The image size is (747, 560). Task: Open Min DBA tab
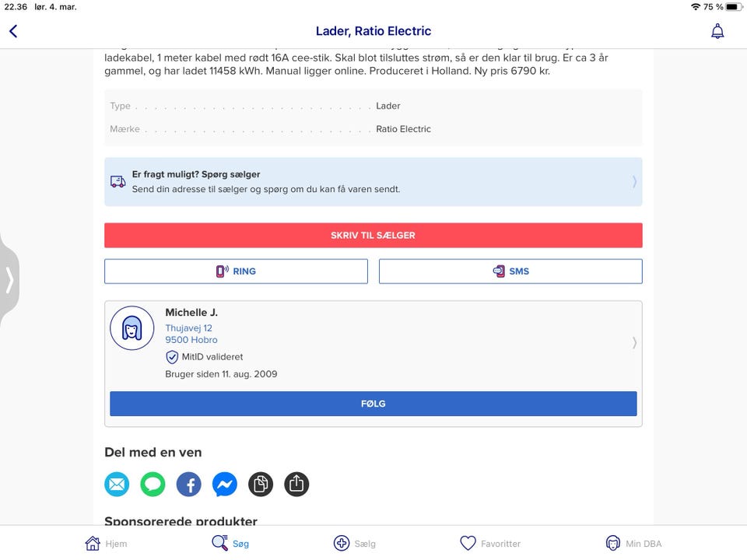pyautogui.click(x=633, y=543)
